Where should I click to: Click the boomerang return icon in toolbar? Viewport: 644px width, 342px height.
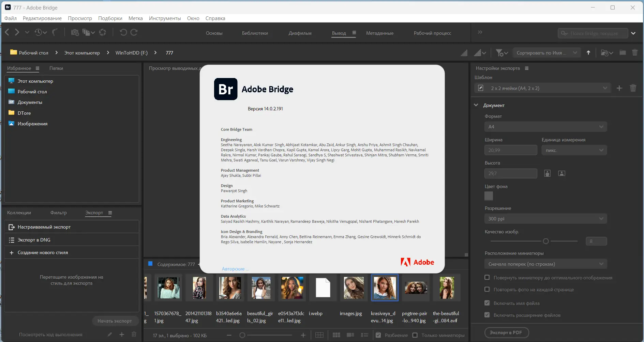coord(55,32)
